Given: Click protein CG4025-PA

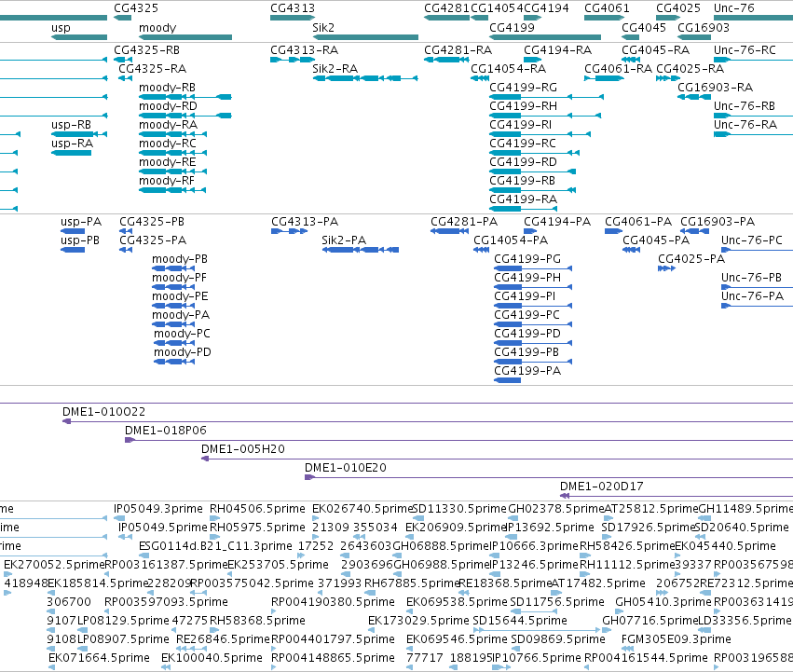Looking at the screenshot, I should [x=691, y=259].
